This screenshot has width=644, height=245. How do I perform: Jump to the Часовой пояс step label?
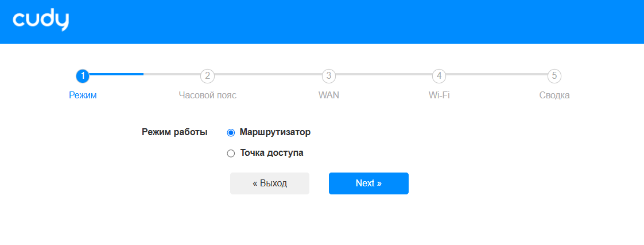pos(207,95)
